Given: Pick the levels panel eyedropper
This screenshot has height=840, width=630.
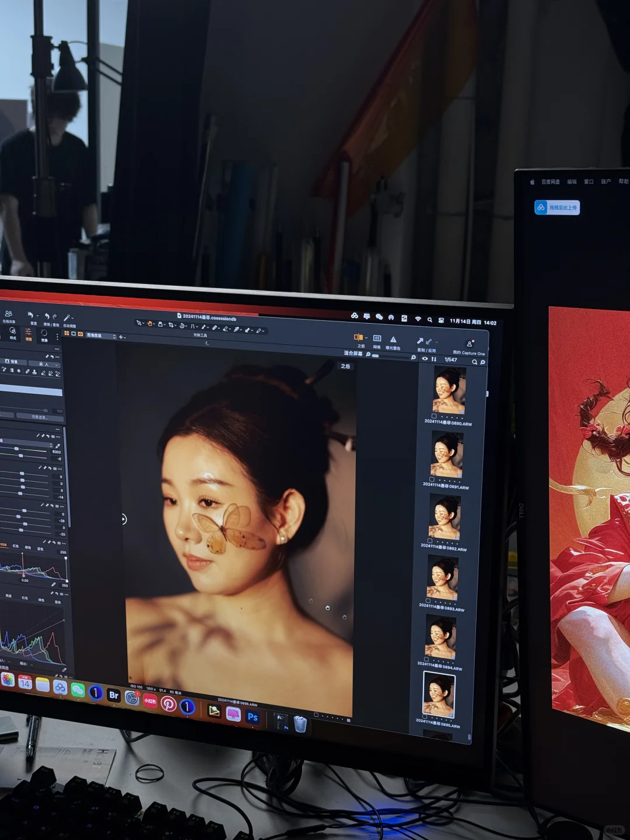Looking at the screenshot, I should point(52,584).
